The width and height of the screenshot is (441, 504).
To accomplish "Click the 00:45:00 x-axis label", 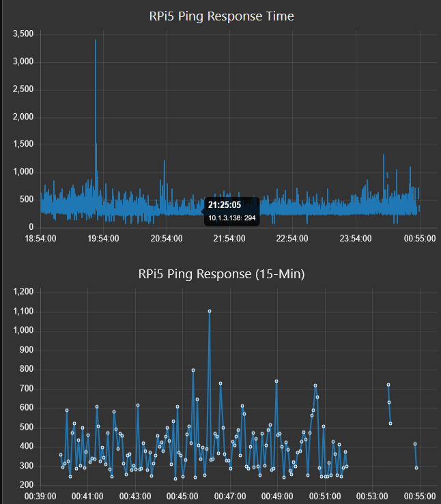I will click(x=182, y=496).
